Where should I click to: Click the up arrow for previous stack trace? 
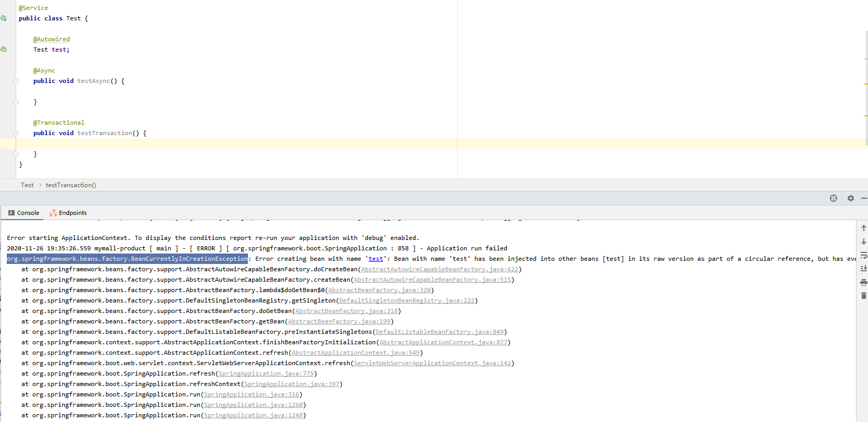coord(863,228)
